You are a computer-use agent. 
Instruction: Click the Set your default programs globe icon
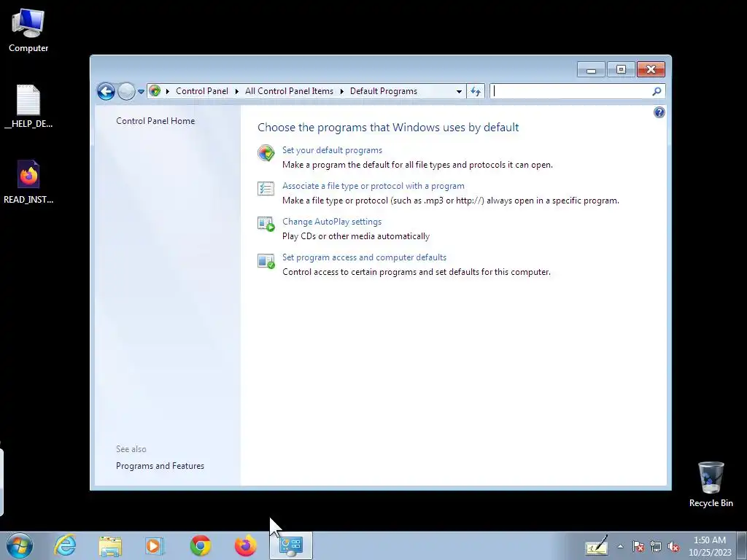click(x=266, y=153)
